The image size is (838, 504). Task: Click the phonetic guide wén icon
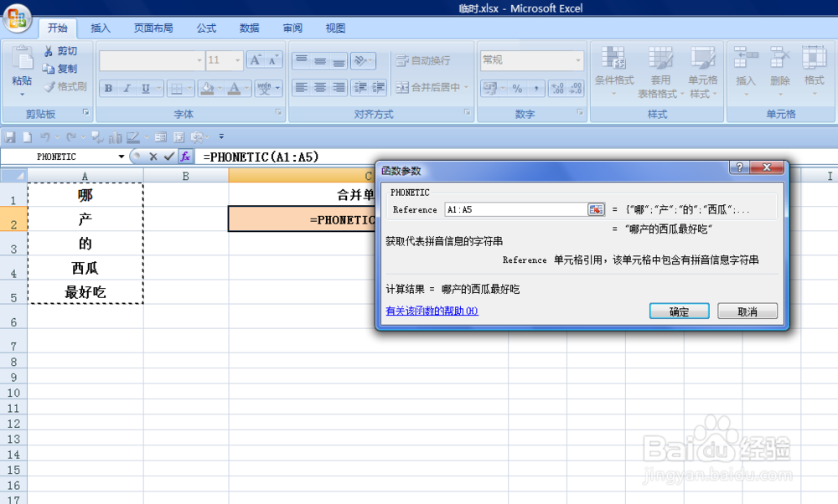point(265,88)
